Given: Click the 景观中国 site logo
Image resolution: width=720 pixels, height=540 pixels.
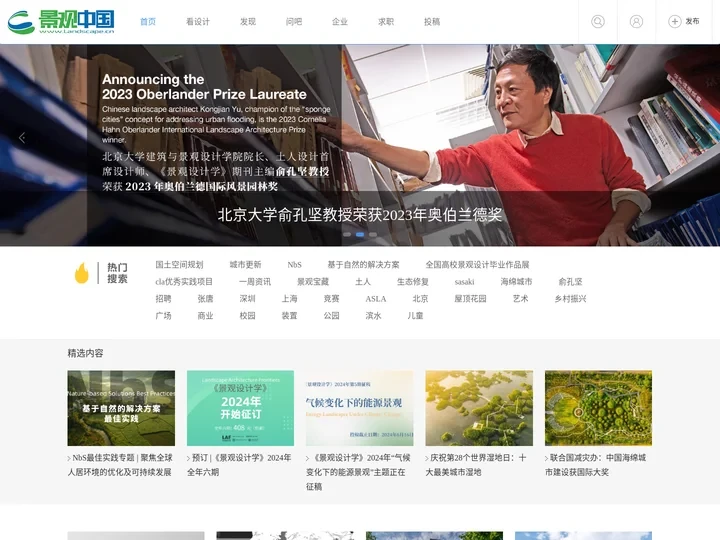Looking at the screenshot, I should click(61, 22).
